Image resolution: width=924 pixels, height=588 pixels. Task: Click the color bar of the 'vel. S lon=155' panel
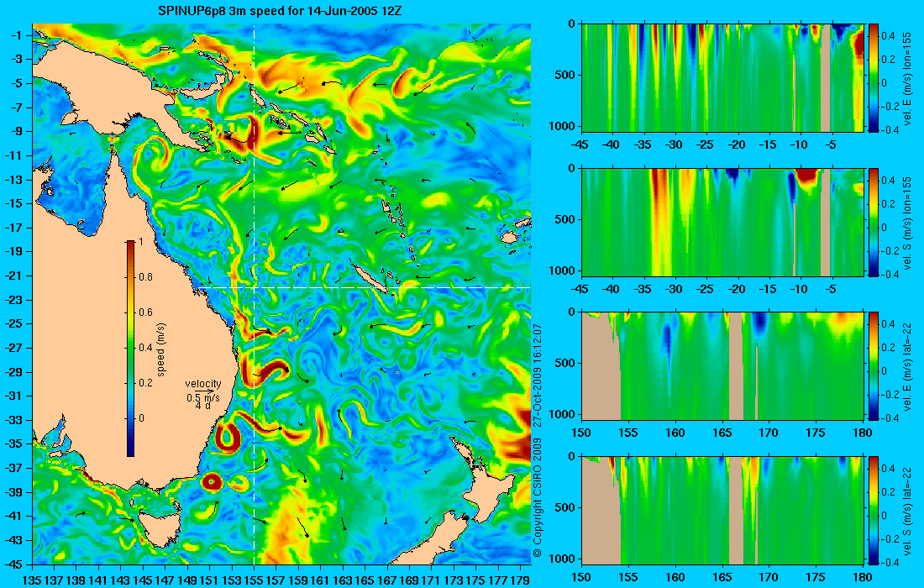pyautogui.click(x=874, y=222)
